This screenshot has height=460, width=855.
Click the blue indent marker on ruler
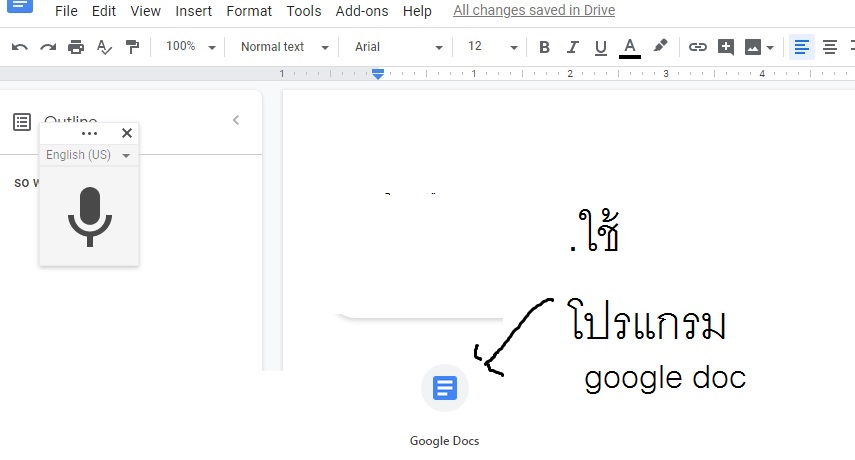coord(378,74)
